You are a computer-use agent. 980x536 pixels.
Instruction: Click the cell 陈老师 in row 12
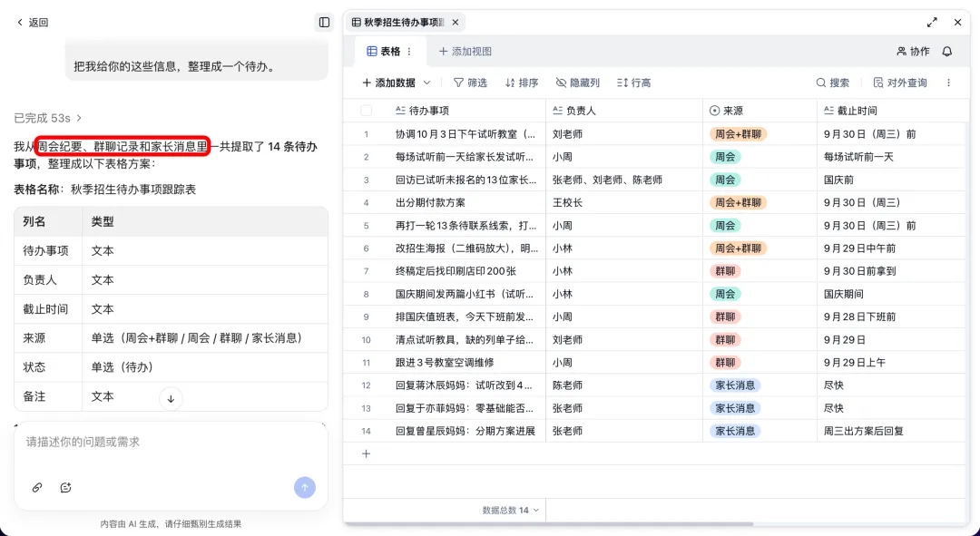[x=623, y=385]
